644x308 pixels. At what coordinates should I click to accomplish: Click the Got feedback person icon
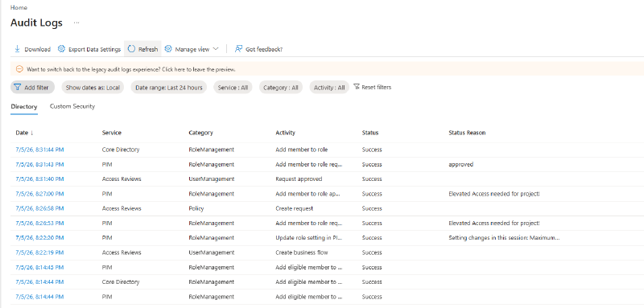238,49
